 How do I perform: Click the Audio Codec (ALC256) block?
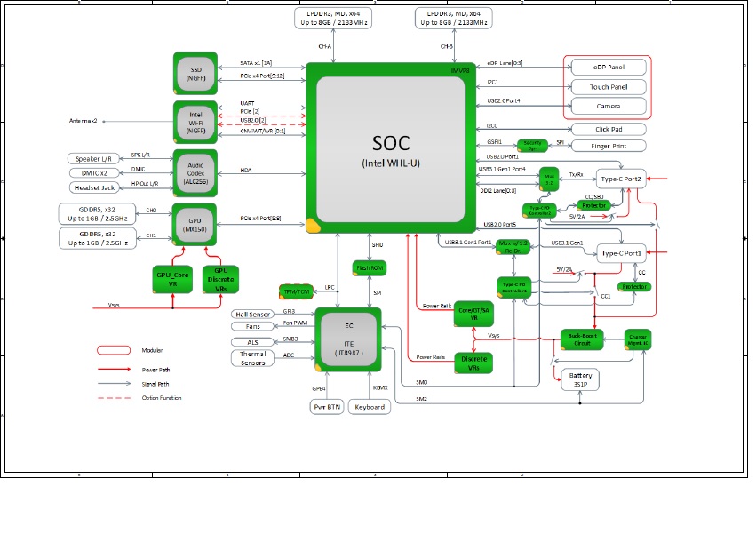click(x=195, y=173)
